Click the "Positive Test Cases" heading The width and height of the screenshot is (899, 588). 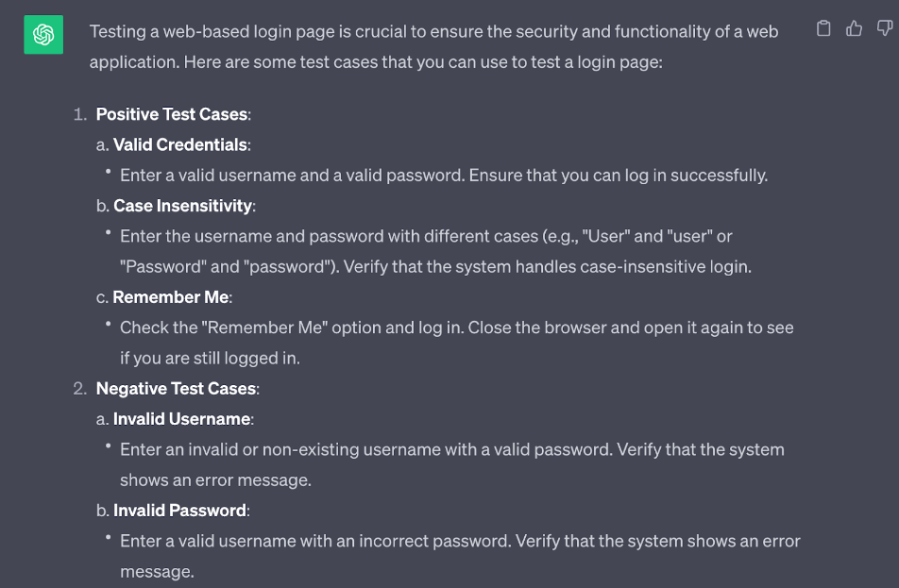pyautogui.click(x=172, y=114)
